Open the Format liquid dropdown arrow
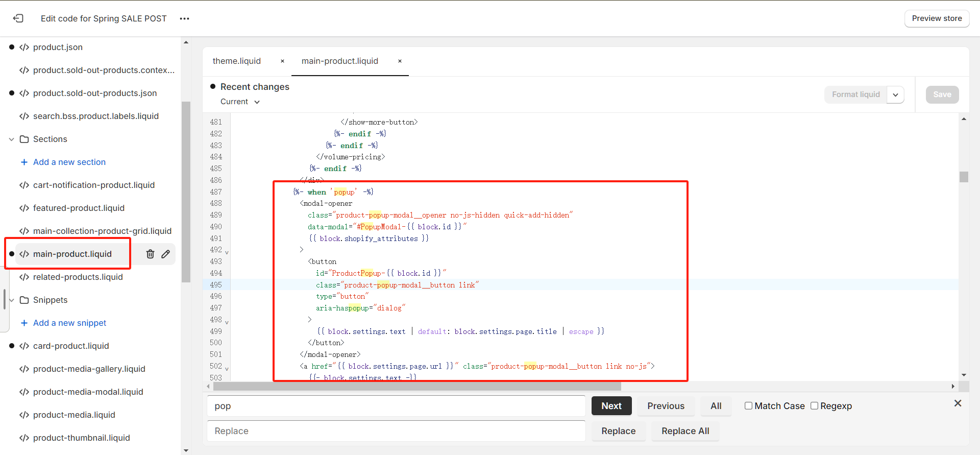980x455 pixels. [895, 94]
